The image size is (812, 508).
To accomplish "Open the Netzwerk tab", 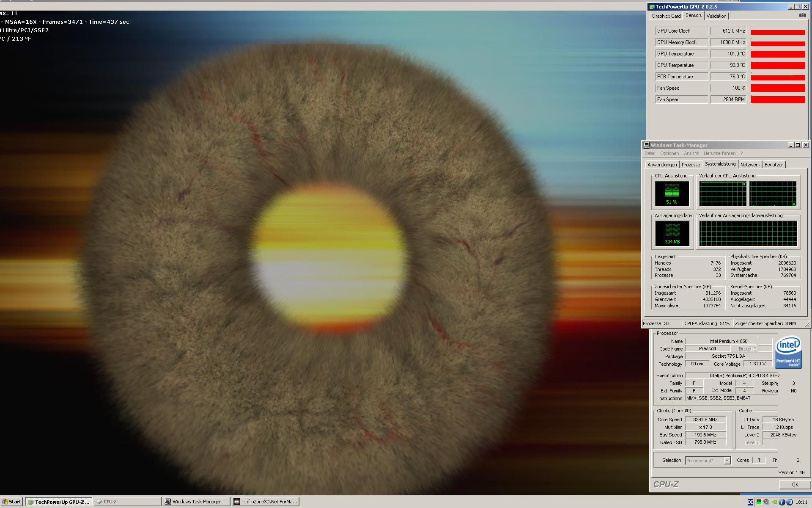I will (x=750, y=165).
